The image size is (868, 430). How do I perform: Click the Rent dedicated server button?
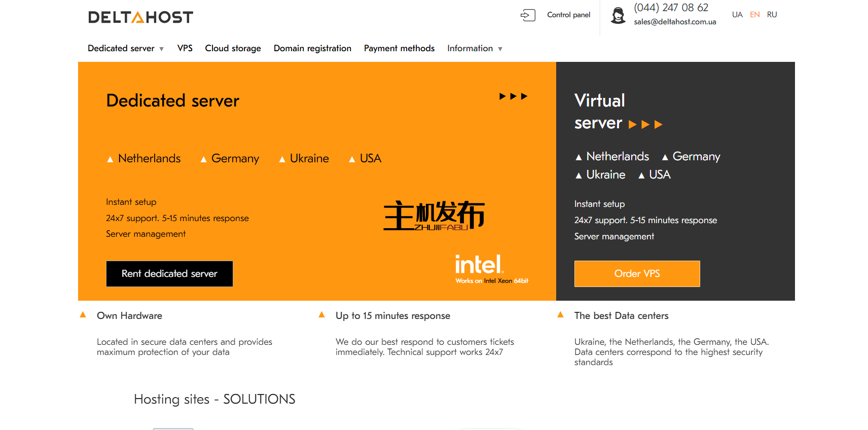tap(169, 274)
